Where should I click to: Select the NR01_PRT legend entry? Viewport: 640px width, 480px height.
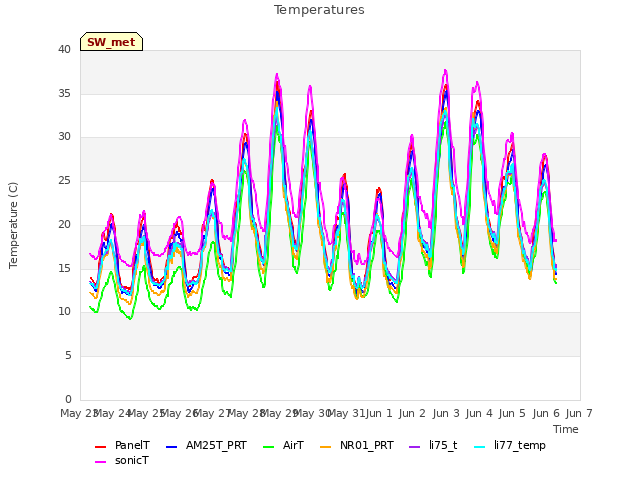pos(357,445)
